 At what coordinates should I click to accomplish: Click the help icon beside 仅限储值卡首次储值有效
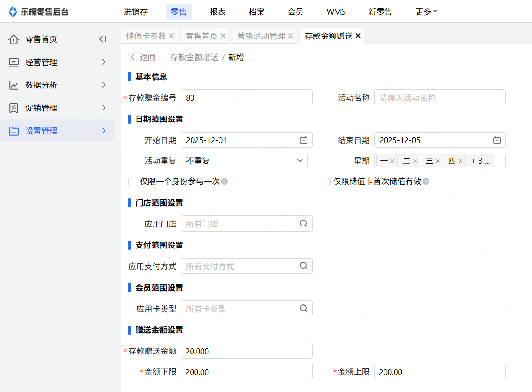(x=426, y=182)
